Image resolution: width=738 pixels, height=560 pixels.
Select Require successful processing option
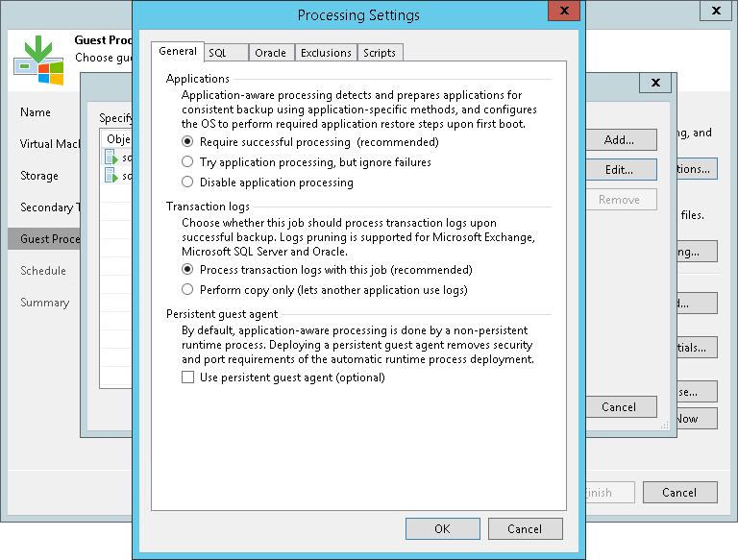point(187,141)
